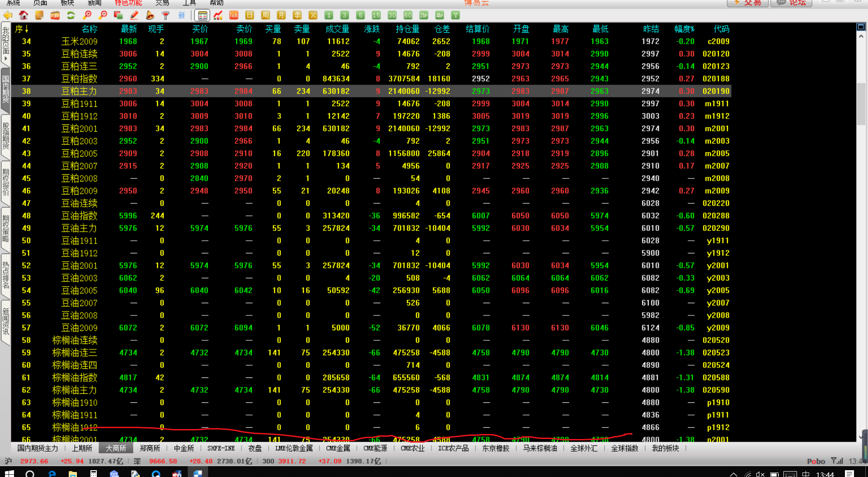Screen dimensions: 868x477
Task: Click the alert bell icon
Action: pyautogui.click(x=150, y=15)
